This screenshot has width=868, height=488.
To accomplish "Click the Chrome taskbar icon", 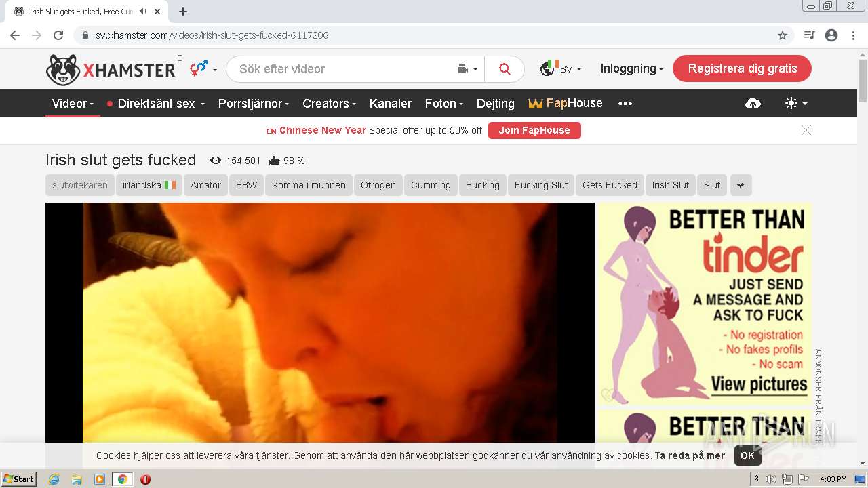I will point(122,479).
